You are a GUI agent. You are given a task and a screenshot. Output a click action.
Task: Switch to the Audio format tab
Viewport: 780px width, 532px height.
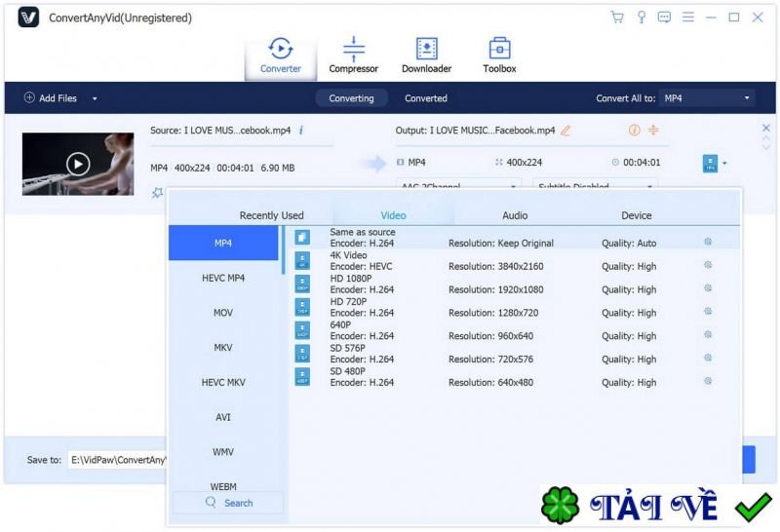(x=514, y=215)
